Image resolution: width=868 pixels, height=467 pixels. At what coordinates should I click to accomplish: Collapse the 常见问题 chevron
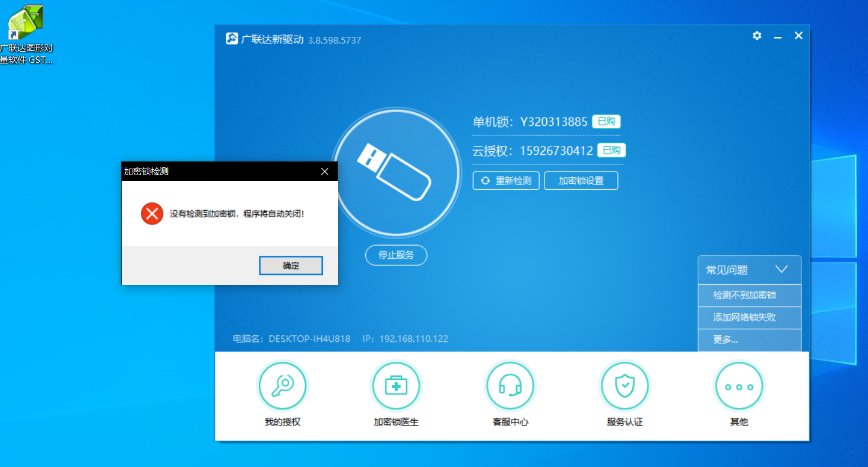(782, 269)
